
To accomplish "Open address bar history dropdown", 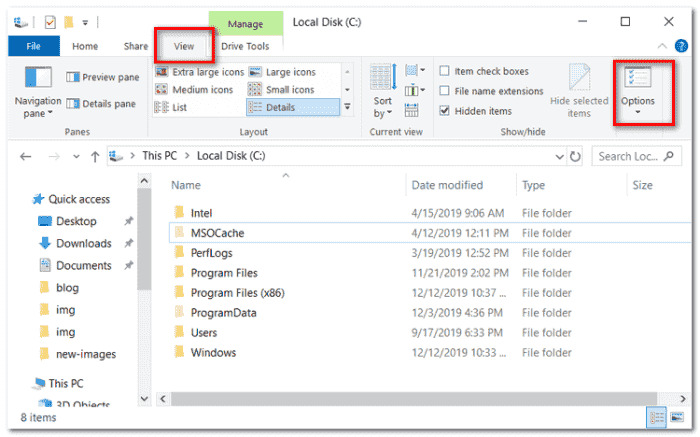I will 558,156.
